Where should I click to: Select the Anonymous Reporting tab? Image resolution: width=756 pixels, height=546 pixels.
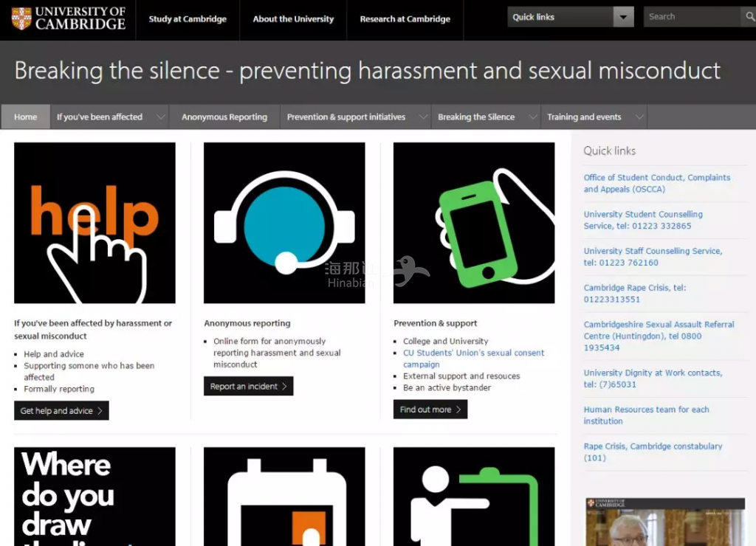pos(224,117)
